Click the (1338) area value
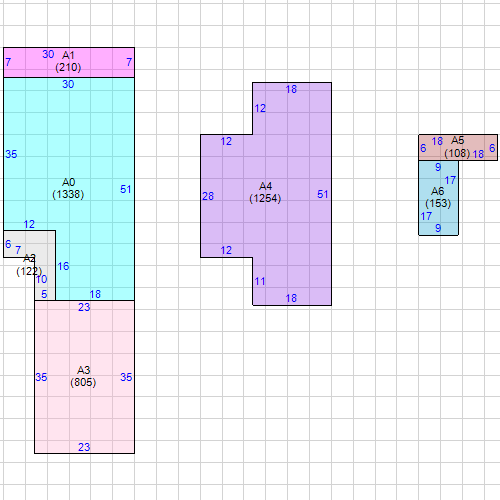 pos(68,194)
